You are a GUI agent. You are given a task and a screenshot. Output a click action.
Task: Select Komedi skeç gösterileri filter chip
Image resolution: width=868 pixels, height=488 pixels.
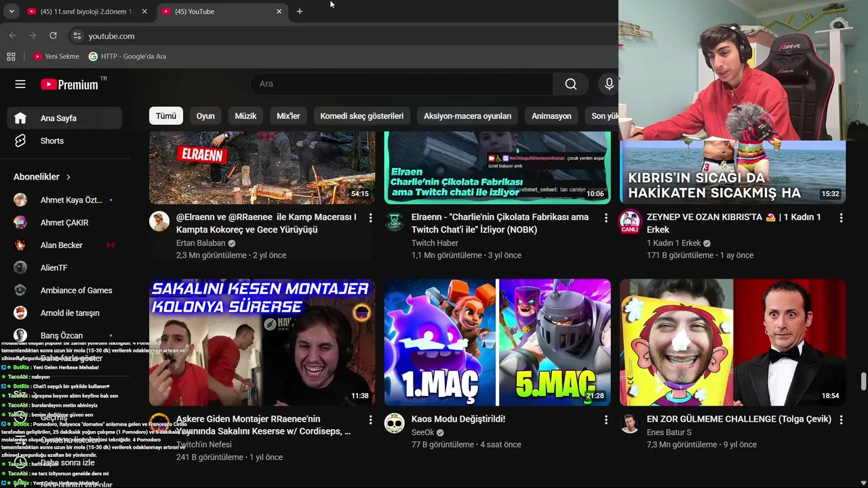click(362, 116)
